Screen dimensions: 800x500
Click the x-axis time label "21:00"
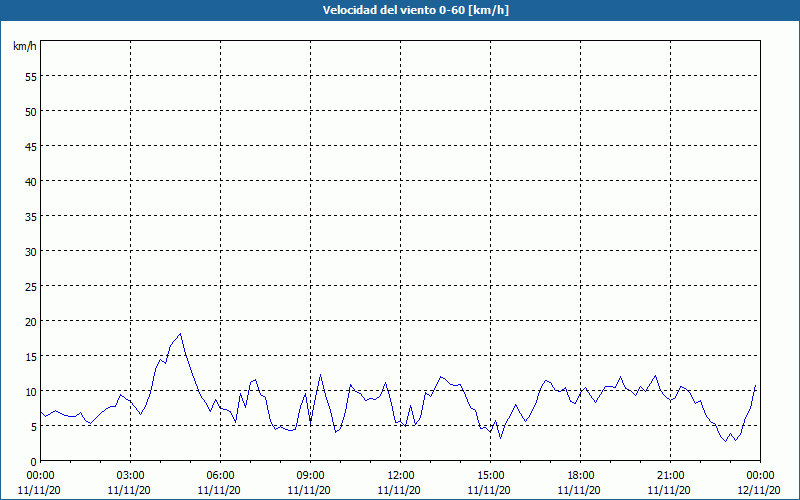[670, 476]
